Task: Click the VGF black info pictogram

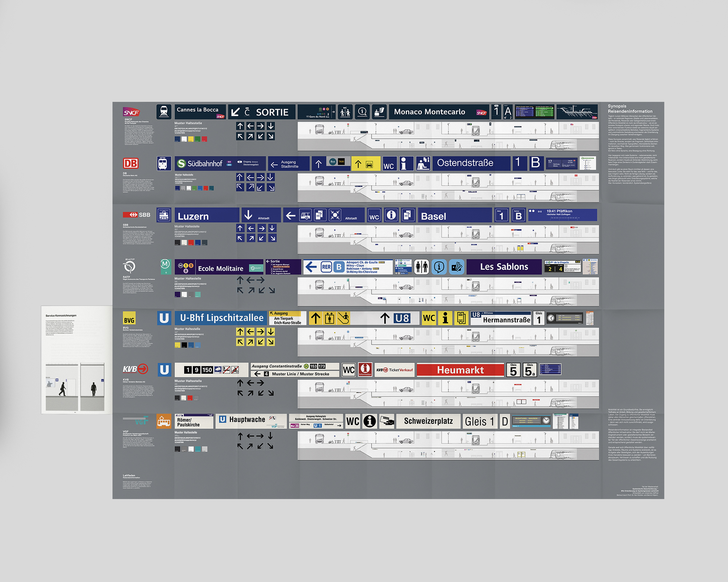Action: (369, 421)
